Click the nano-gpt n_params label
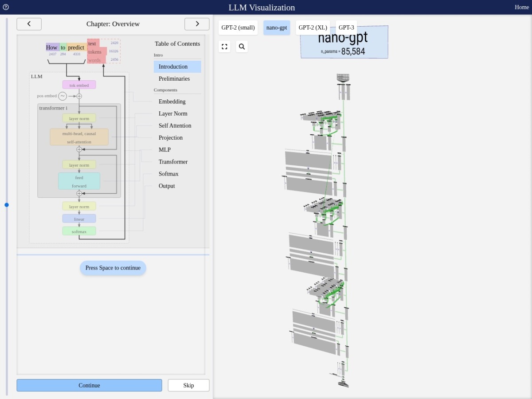Screen dimensions: 532x399 coord(343,51)
